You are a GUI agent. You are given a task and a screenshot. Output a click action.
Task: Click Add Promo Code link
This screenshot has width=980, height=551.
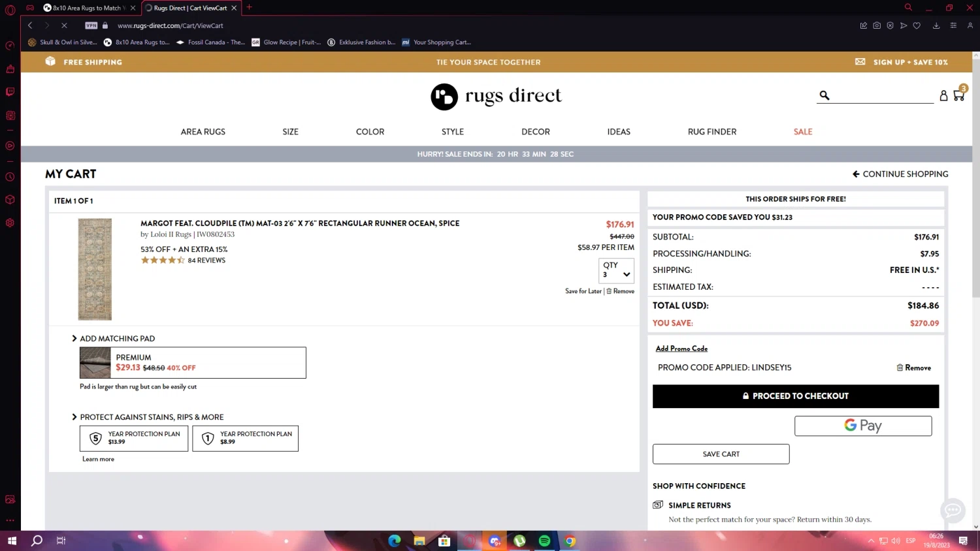(681, 349)
